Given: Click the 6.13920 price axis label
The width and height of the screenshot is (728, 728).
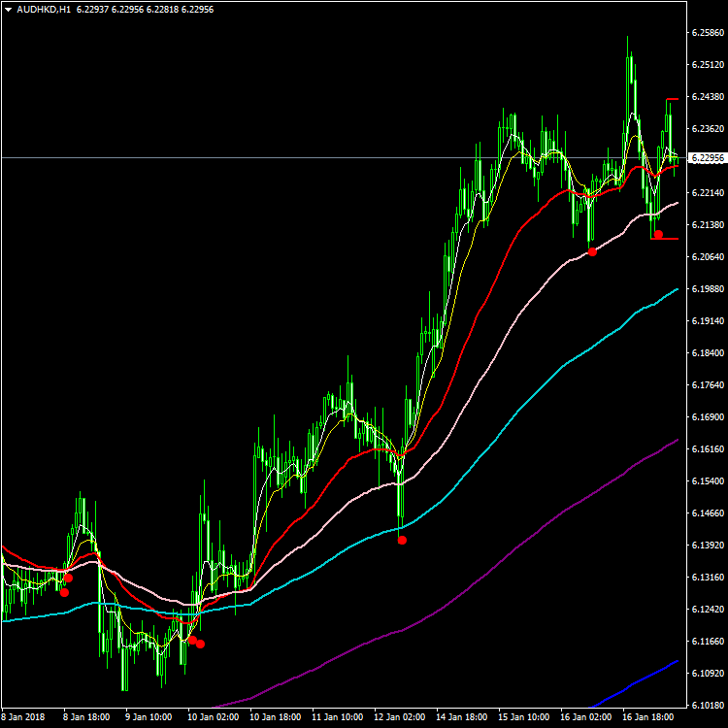Looking at the screenshot, I should [x=708, y=546].
